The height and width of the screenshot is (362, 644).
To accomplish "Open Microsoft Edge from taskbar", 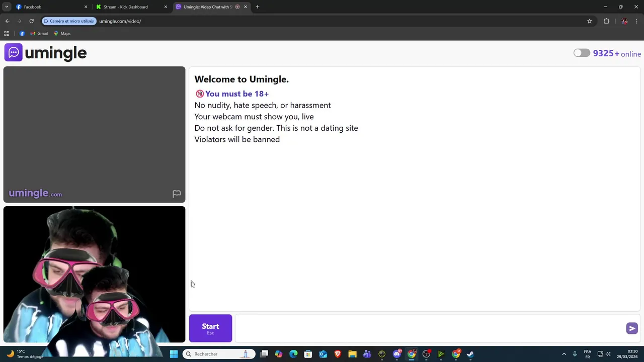I will point(293,354).
